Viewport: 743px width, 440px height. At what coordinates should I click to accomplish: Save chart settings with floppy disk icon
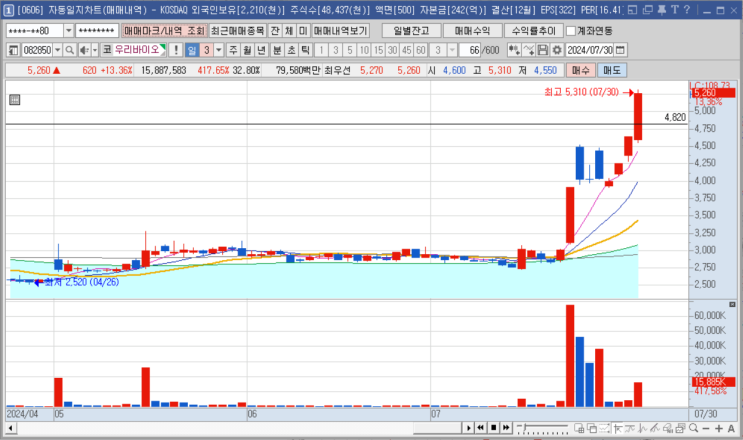click(543, 50)
